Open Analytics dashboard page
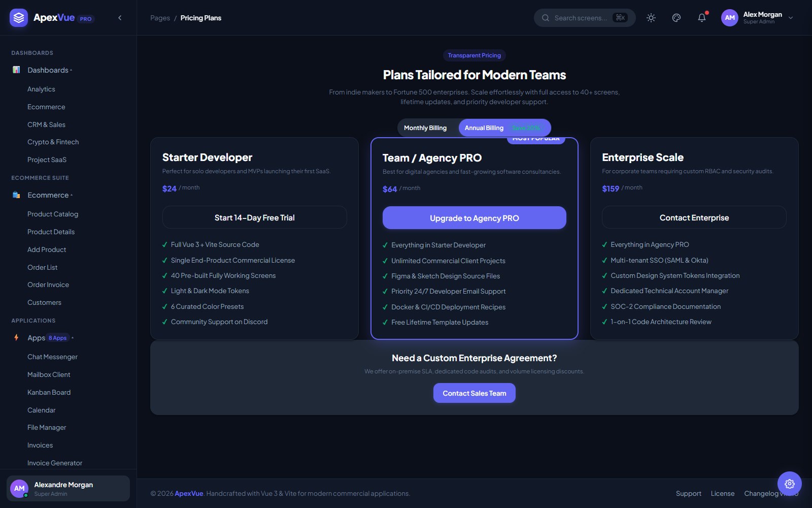 point(41,89)
